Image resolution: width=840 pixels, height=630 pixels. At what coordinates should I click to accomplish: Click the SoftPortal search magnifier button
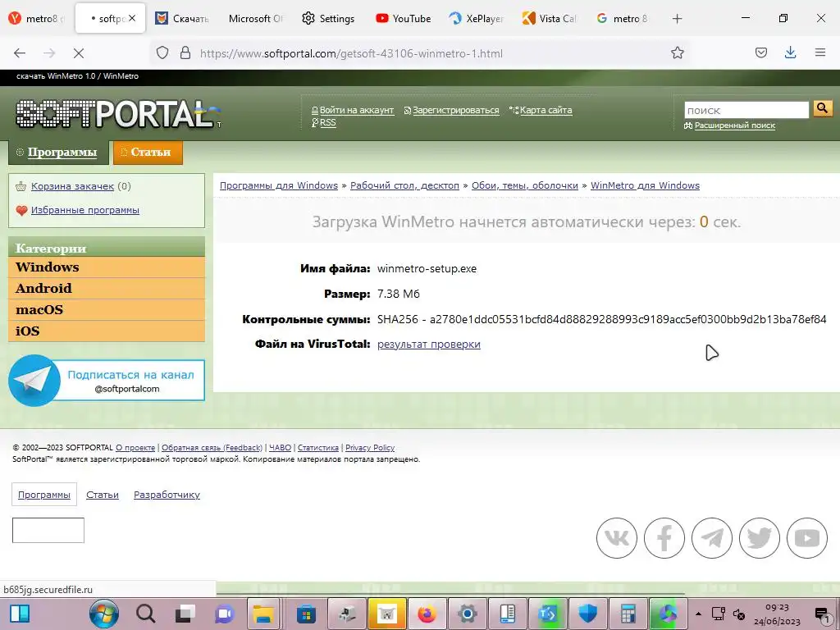(822, 109)
